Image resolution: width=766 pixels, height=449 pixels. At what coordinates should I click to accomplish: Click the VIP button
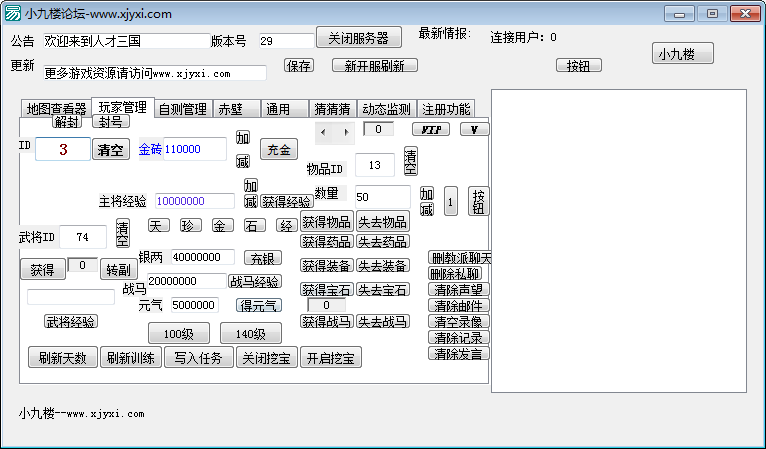click(431, 129)
